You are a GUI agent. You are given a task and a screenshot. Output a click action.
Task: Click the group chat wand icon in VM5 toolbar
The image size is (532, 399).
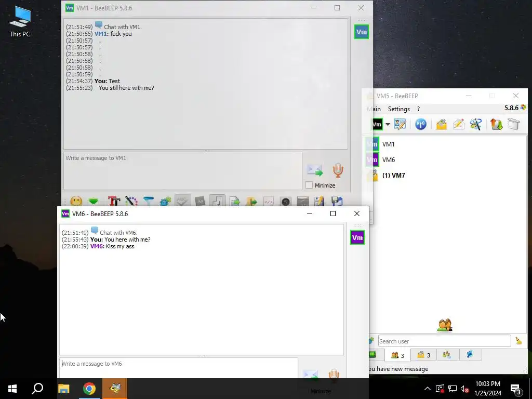[x=476, y=124]
